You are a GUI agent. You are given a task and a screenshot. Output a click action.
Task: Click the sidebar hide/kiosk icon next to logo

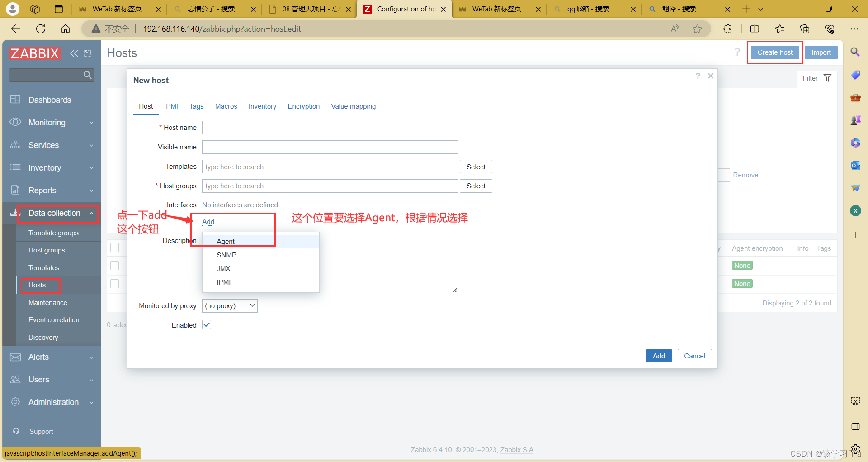(88, 53)
